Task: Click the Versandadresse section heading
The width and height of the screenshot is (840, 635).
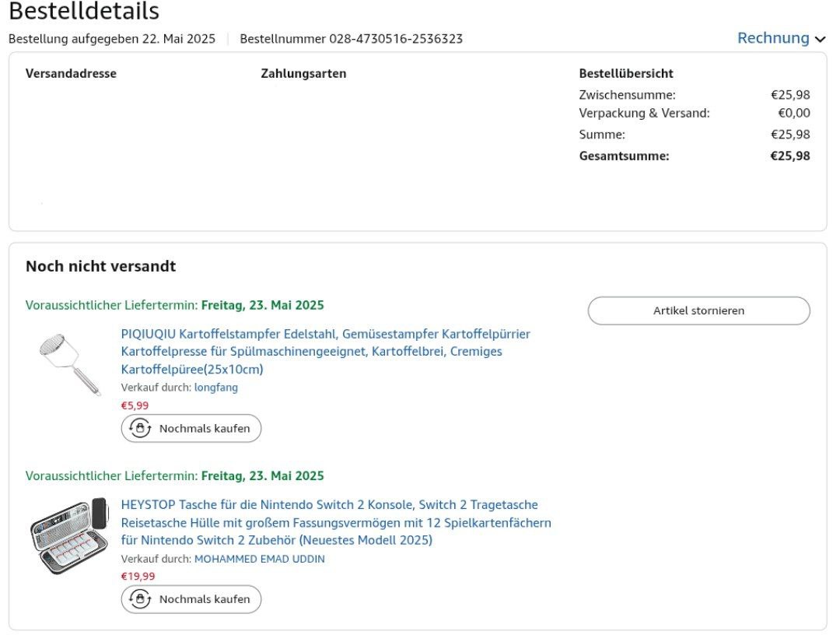Action: pyautogui.click(x=71, y=74)
